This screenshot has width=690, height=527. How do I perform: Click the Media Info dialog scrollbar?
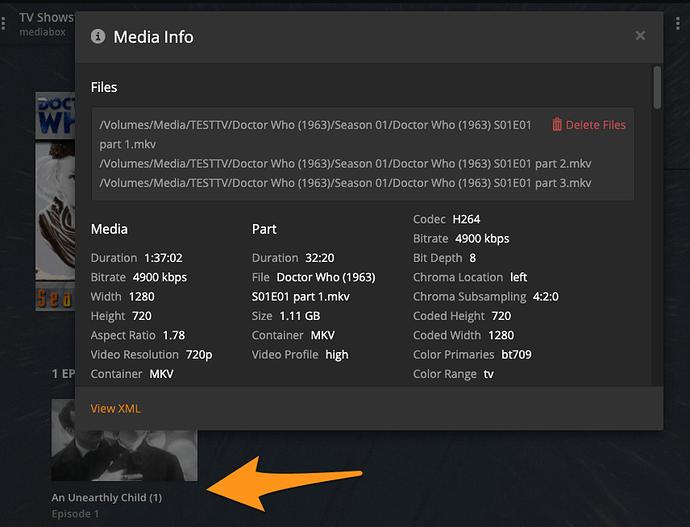pyautogui.click(x=657, y=88)
